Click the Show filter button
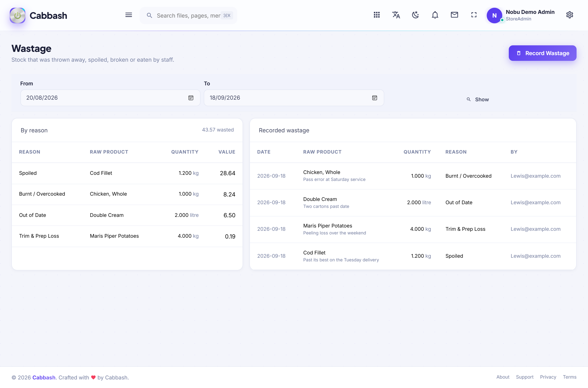This screenshot has width=588, height=388. (477, 99)
